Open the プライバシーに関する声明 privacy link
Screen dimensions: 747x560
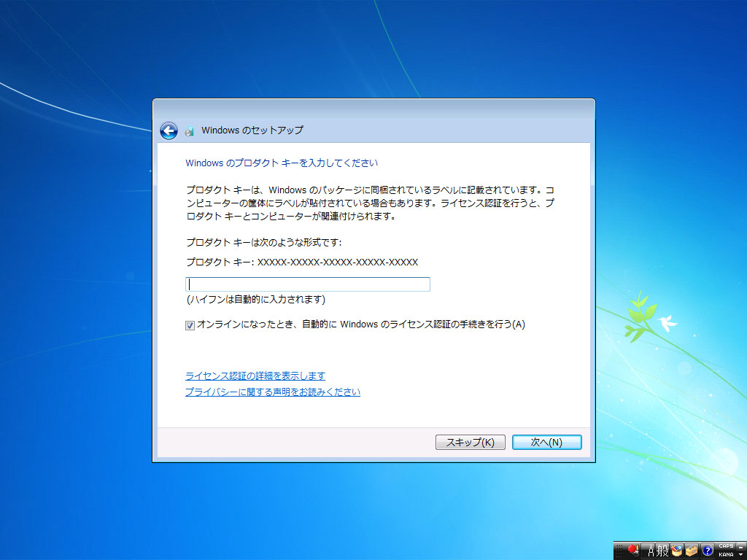click(x=272, y=392)
